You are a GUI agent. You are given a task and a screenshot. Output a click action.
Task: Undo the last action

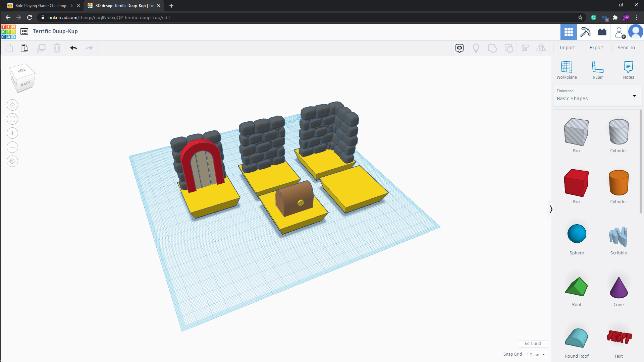(x=74, y=48)
